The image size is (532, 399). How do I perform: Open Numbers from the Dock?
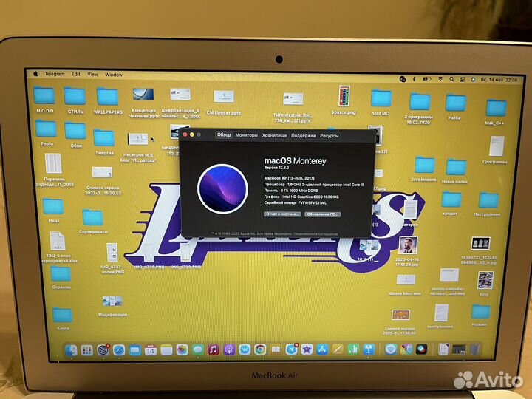pos(353,349)
